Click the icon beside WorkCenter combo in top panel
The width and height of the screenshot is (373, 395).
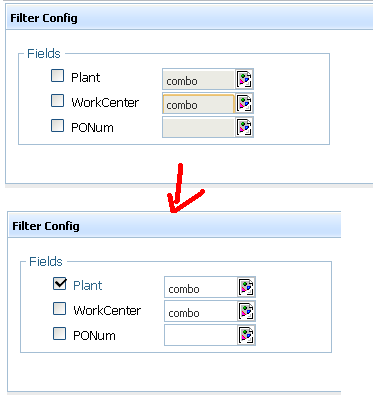[x=244, y=103]
